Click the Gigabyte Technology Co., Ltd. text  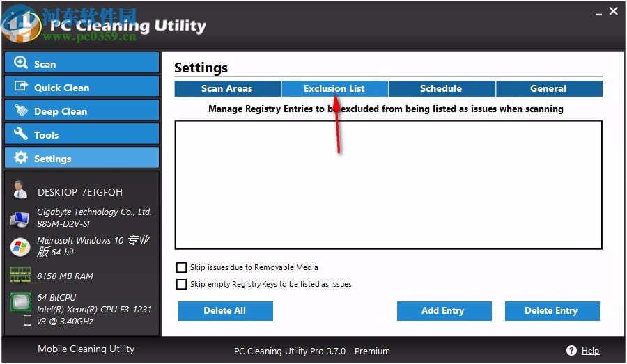click(x=94, y=212)
